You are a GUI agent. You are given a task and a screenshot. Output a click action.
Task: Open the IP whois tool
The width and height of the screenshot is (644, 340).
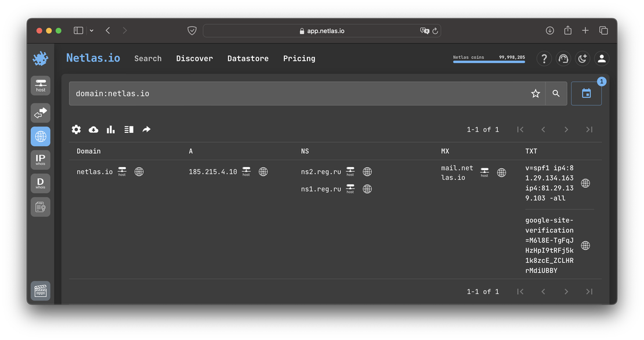[x=40, y=159]
